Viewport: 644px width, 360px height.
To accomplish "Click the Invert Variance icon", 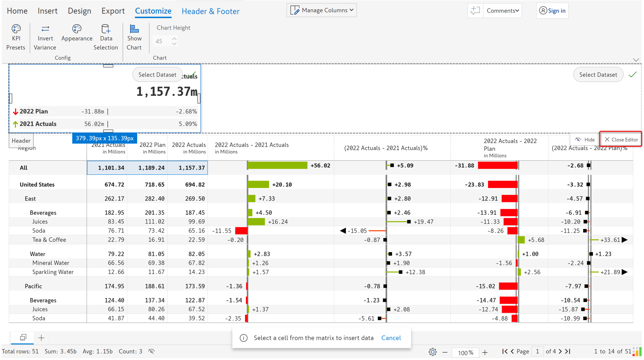I will click(x=45, y=29).
